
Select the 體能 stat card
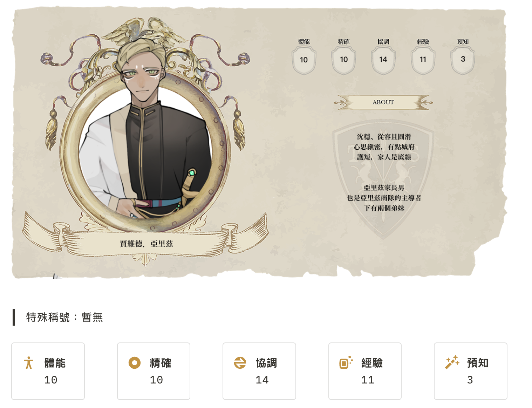(x=48, y=371)
